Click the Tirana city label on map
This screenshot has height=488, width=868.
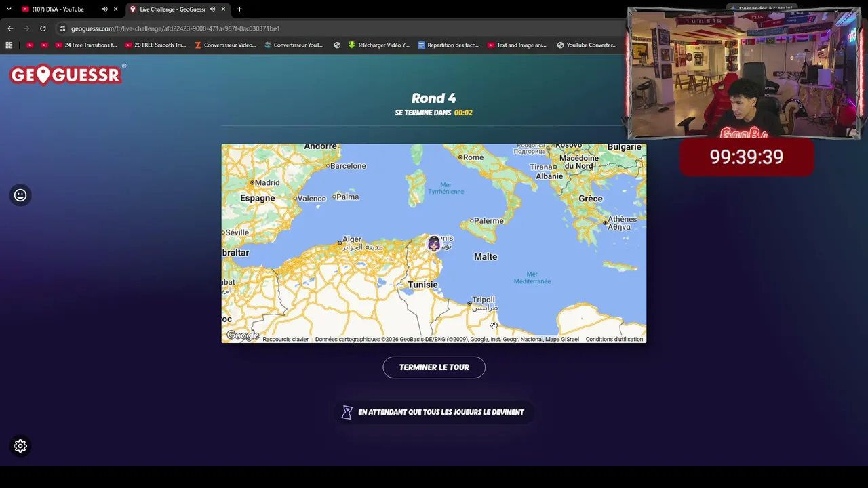pos(541,167)
